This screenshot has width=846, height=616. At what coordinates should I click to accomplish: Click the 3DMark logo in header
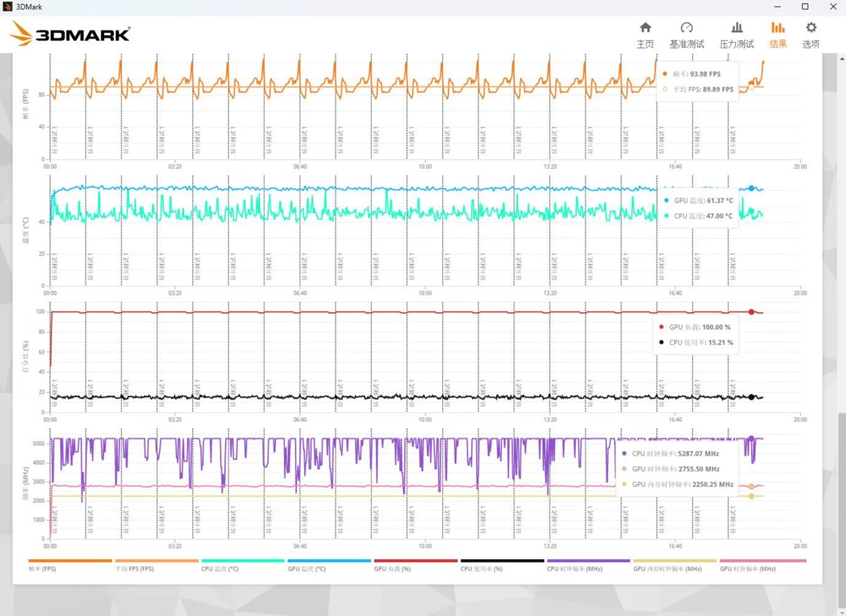71,34
